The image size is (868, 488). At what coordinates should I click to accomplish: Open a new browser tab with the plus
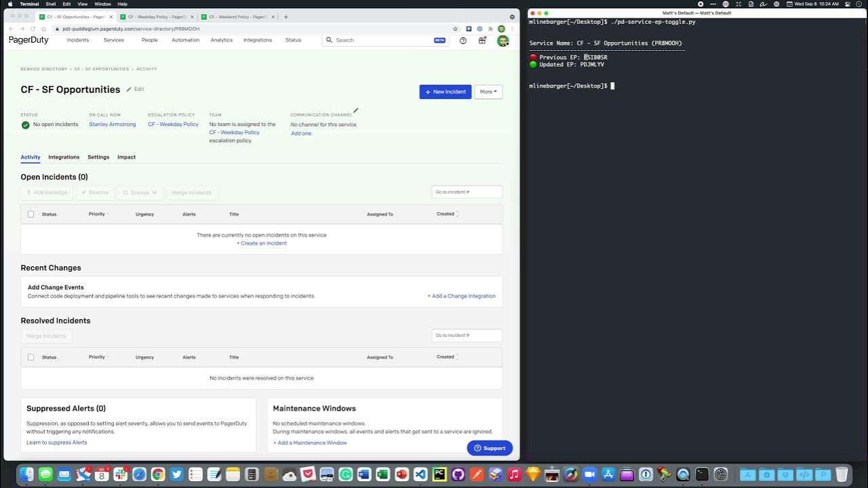tap(285, 17)
